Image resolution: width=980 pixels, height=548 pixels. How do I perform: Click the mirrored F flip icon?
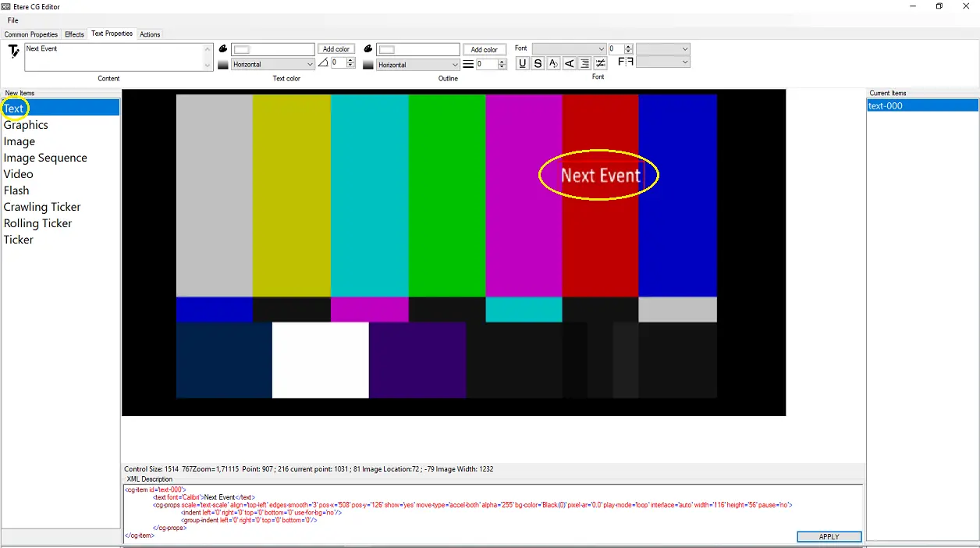(x=625, y=62)
